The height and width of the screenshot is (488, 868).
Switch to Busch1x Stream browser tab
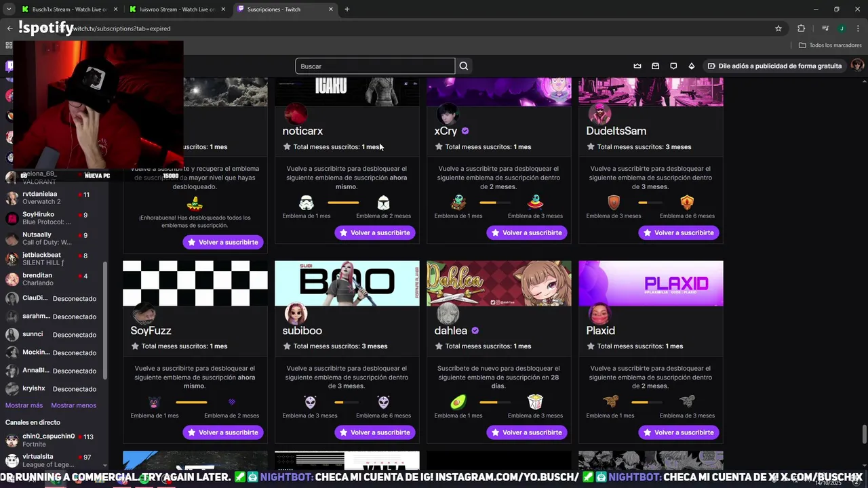tap(69, 9)
